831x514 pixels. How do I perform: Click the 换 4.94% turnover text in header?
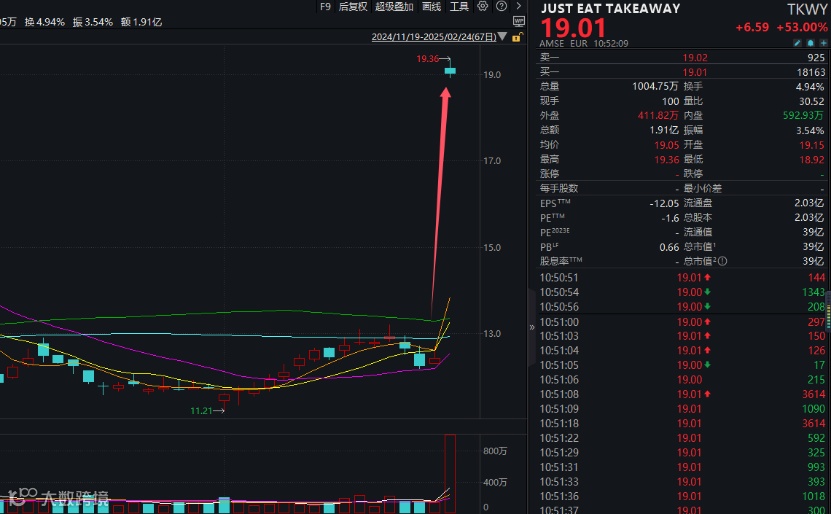coord(45,22)
